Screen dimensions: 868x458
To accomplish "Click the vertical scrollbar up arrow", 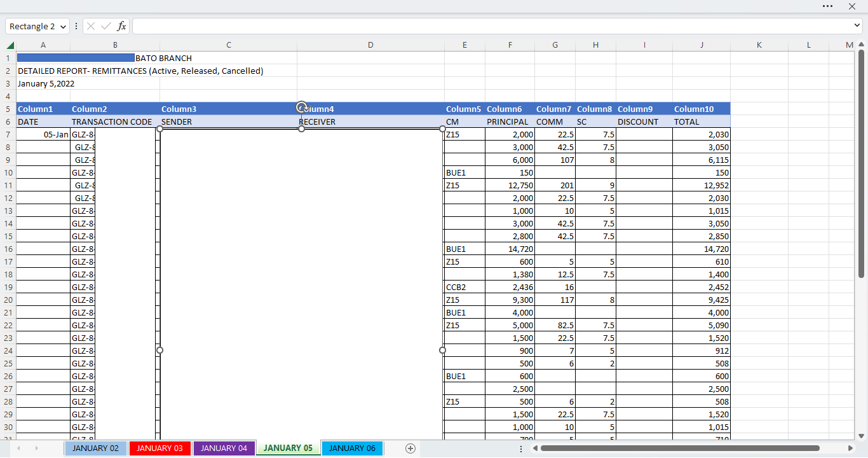I will click(x=861, y=45).
